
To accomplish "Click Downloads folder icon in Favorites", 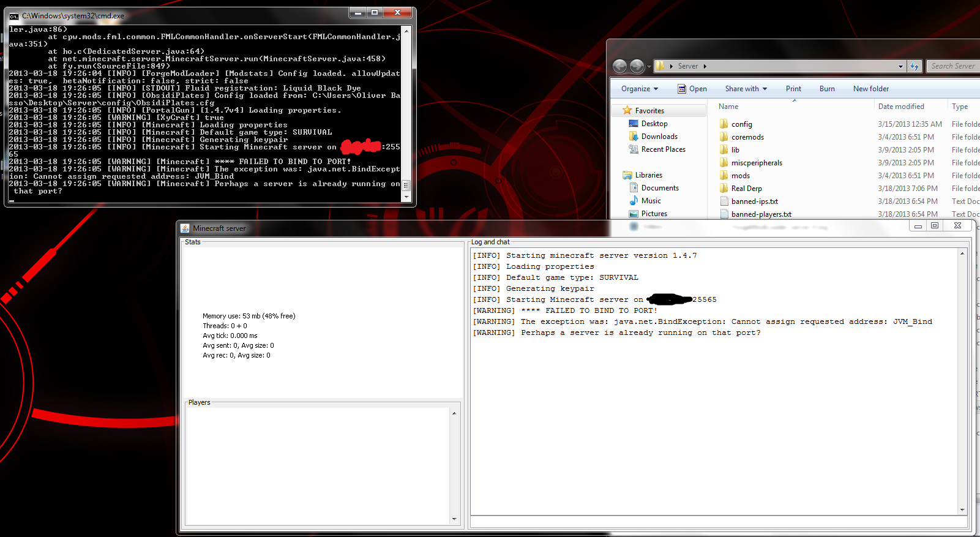I will pos(634,137).
